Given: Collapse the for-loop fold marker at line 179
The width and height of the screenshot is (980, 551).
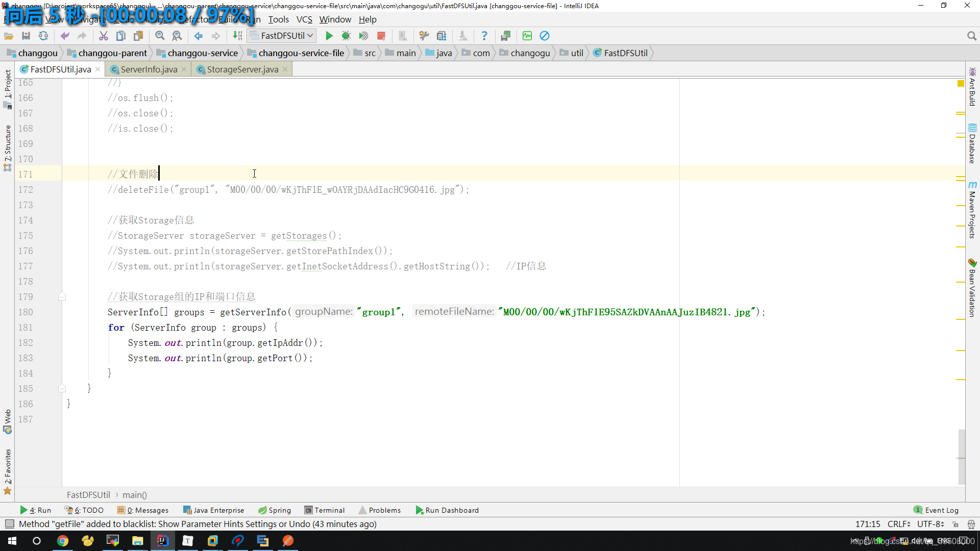Looking at the screenshot, I should point(62,296).
